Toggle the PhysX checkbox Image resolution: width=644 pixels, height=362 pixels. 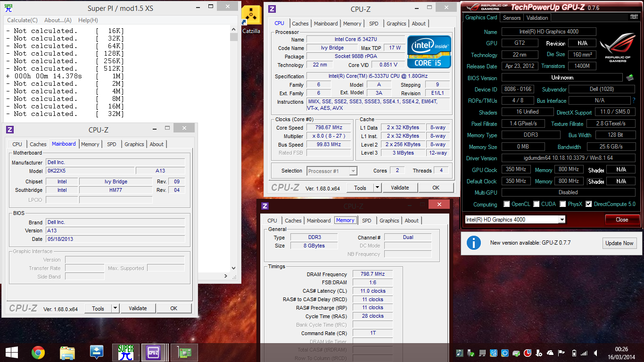coord(563,204)
